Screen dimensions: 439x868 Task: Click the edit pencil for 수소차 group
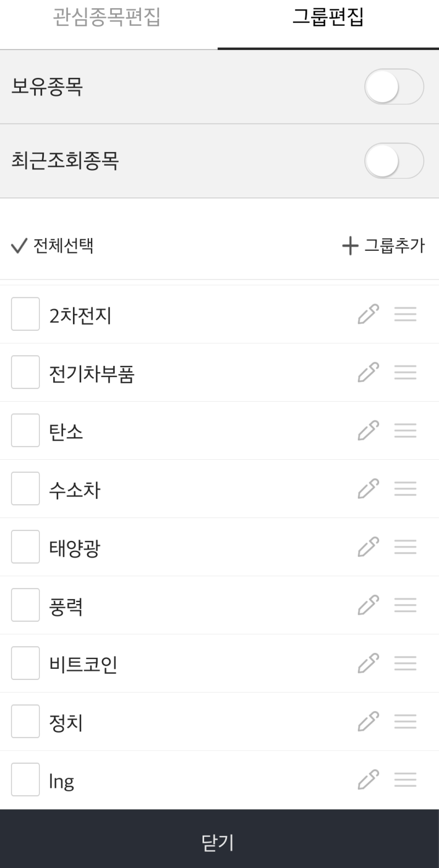pyautogui.click(x=367, y=488)
